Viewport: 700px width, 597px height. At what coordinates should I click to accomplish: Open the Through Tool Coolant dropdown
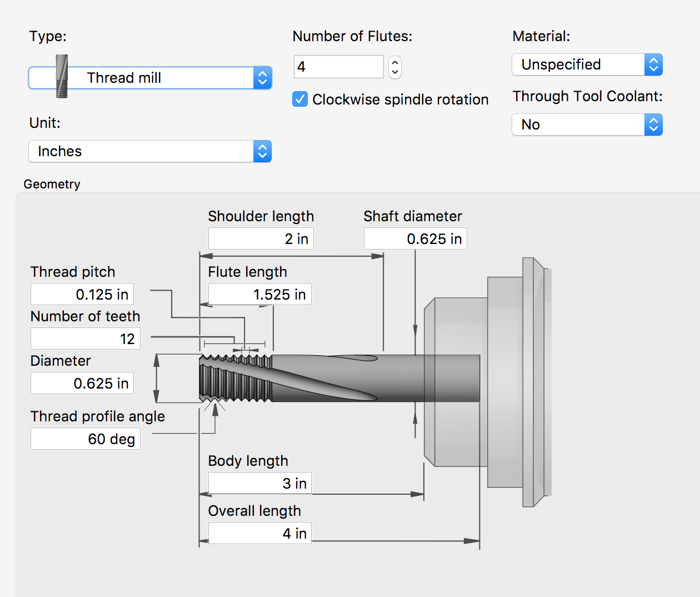coord(587,125)
